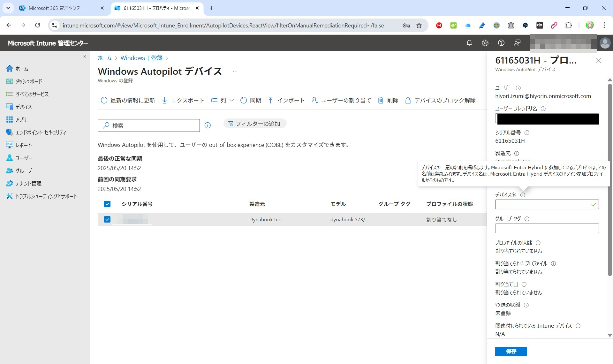Sort by プロファイルの状態 column header
The height and width of the screenshot is (364, 613).
pos(450,204)
